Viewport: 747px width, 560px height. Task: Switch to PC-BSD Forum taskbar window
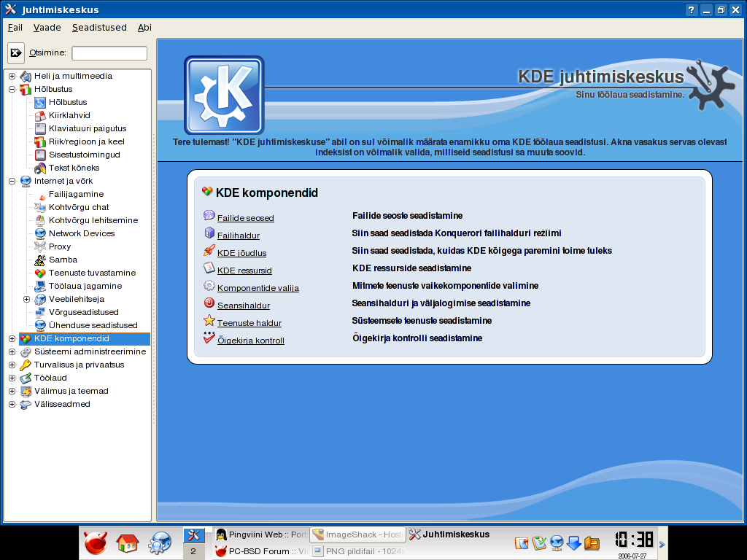[x=261, y=551]
